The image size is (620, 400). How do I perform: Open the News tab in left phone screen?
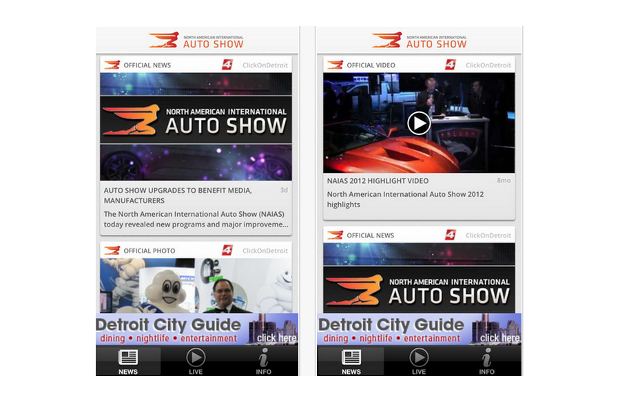(x=128, y=361)
